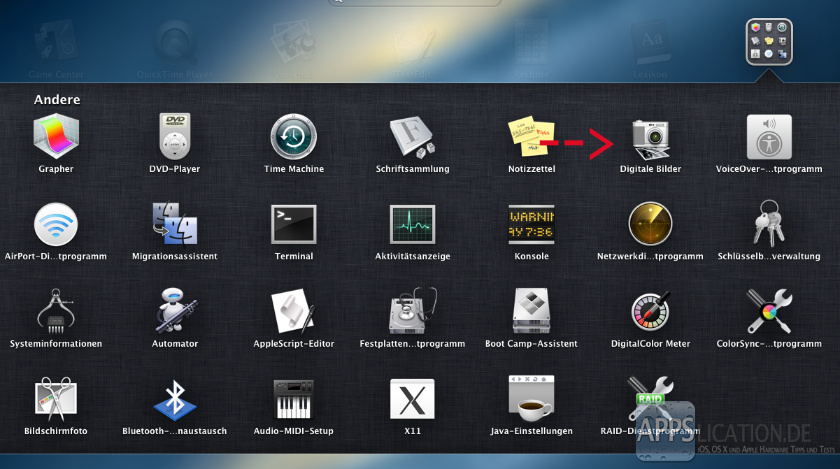Open RAID-Dienstprogramm

coord(650,398)
